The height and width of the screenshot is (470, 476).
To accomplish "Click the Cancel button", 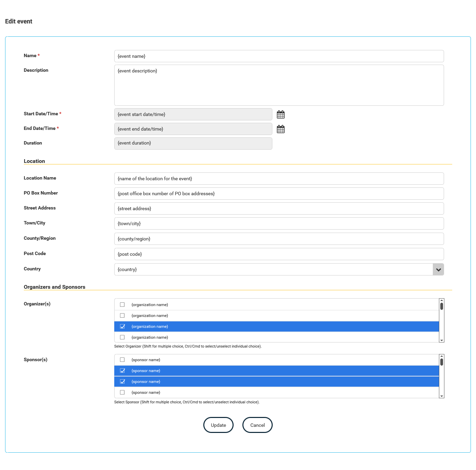I will pos(257,425).
